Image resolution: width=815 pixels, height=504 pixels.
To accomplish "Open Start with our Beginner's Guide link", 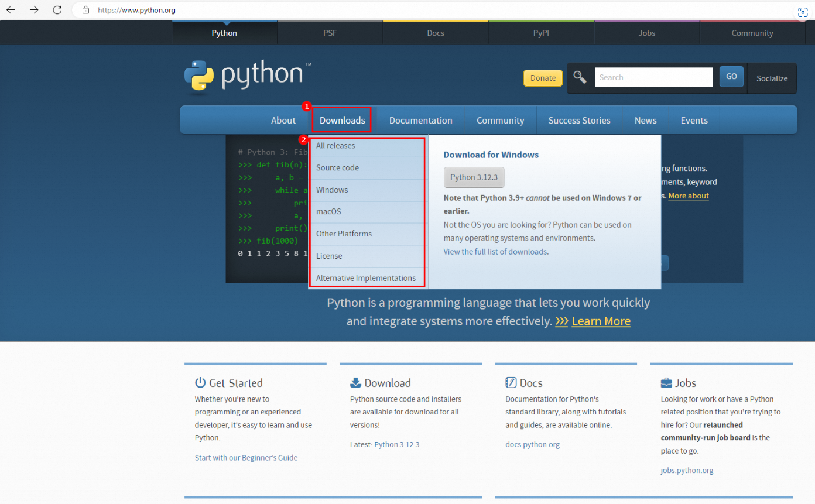I will (x=246, y=458).
